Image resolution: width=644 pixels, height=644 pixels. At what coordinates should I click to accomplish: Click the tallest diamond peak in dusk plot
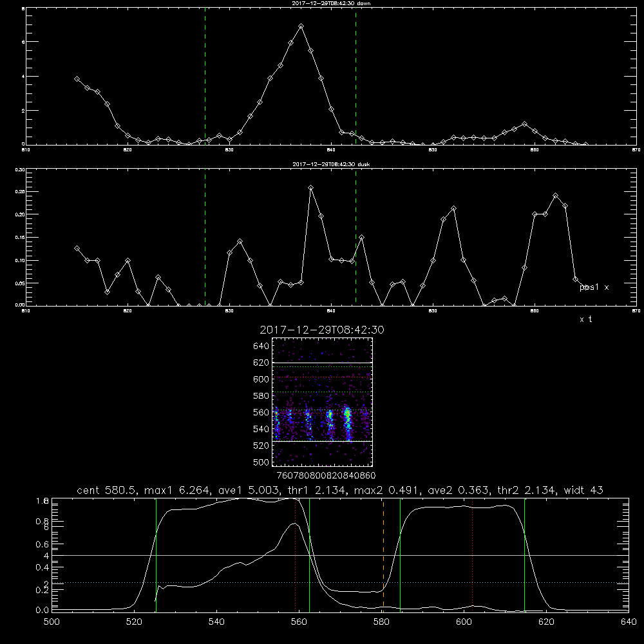click(311, 188)
